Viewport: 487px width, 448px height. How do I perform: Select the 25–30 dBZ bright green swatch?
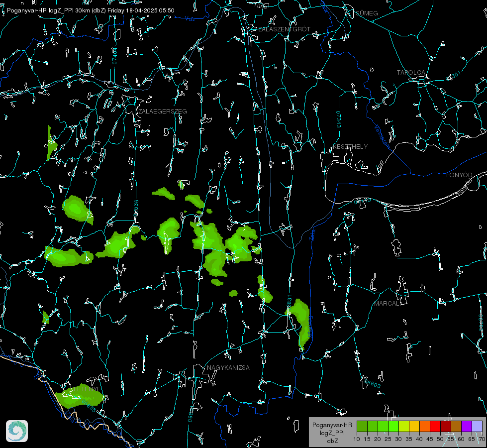[393, 426]
